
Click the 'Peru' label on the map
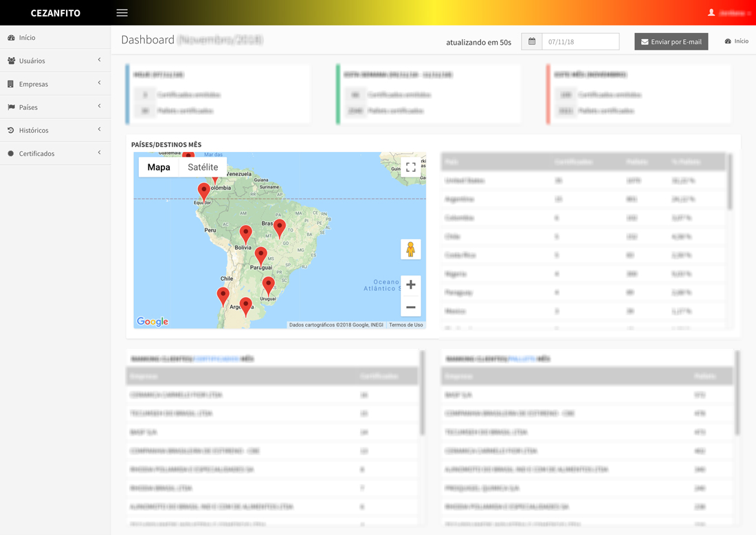click(210, 230)
